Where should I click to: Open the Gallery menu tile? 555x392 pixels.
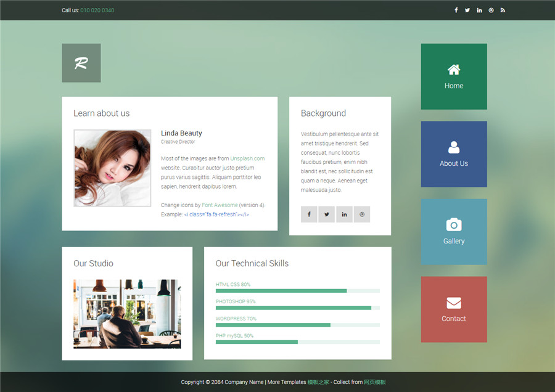454,232
